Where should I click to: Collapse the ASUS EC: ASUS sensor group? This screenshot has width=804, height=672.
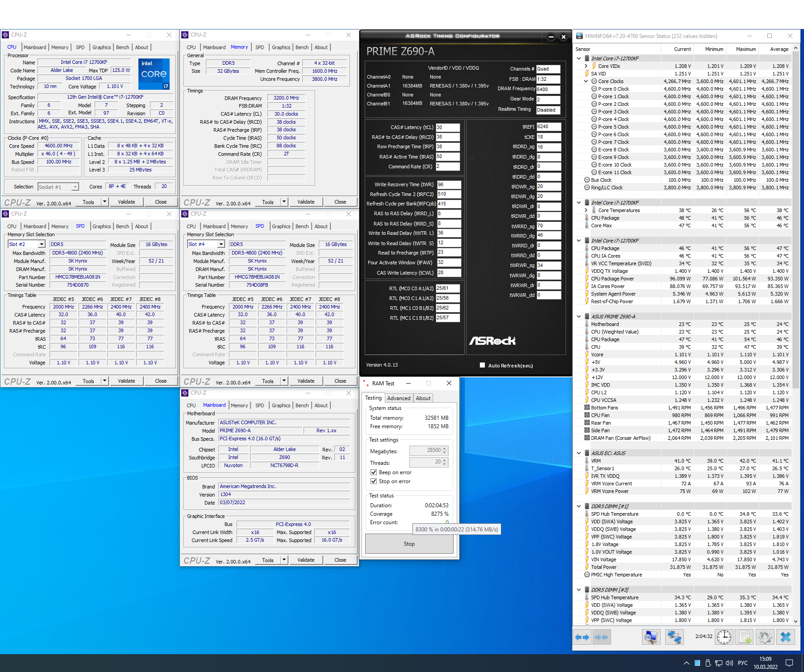(579, 453)
